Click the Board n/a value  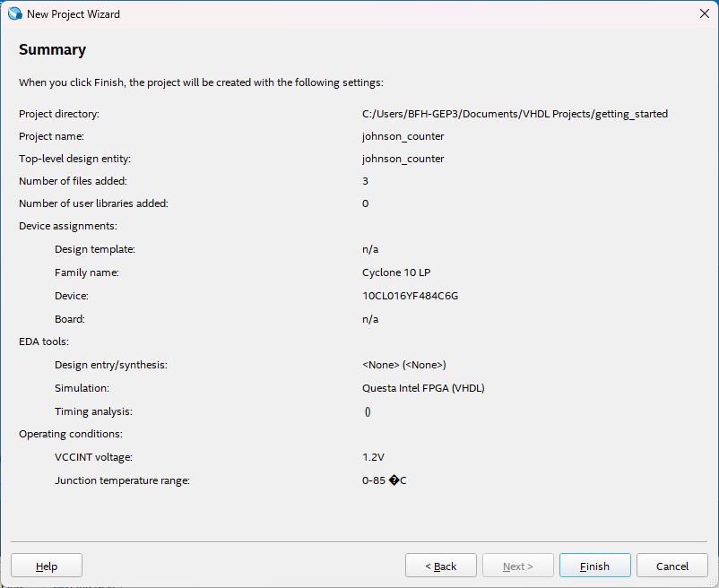(x=370, y=319)
